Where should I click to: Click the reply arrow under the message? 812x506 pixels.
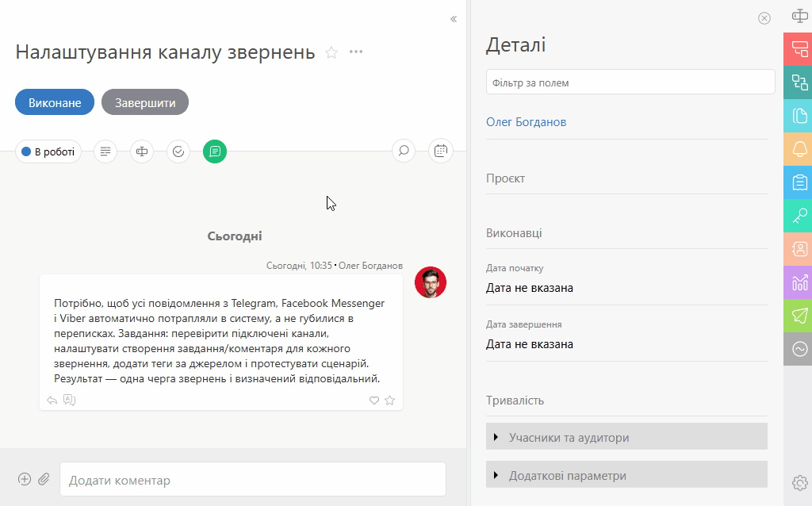click(52, 401)
